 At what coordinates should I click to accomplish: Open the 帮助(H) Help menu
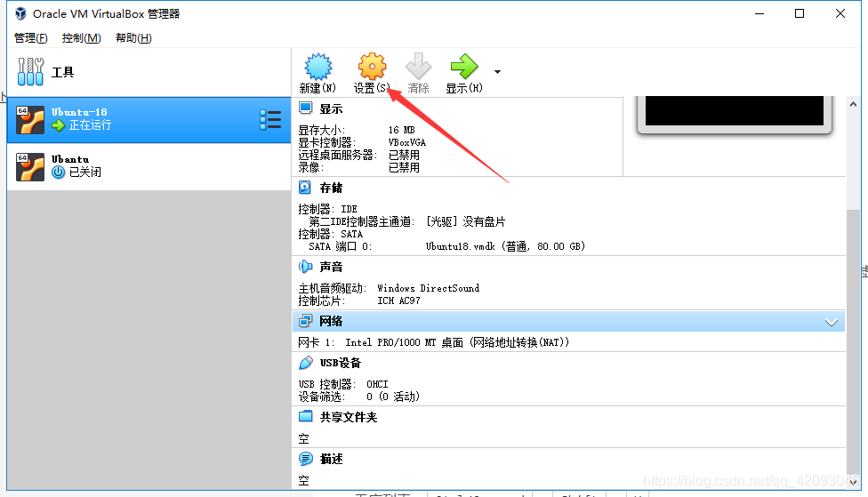coord(133,37)
